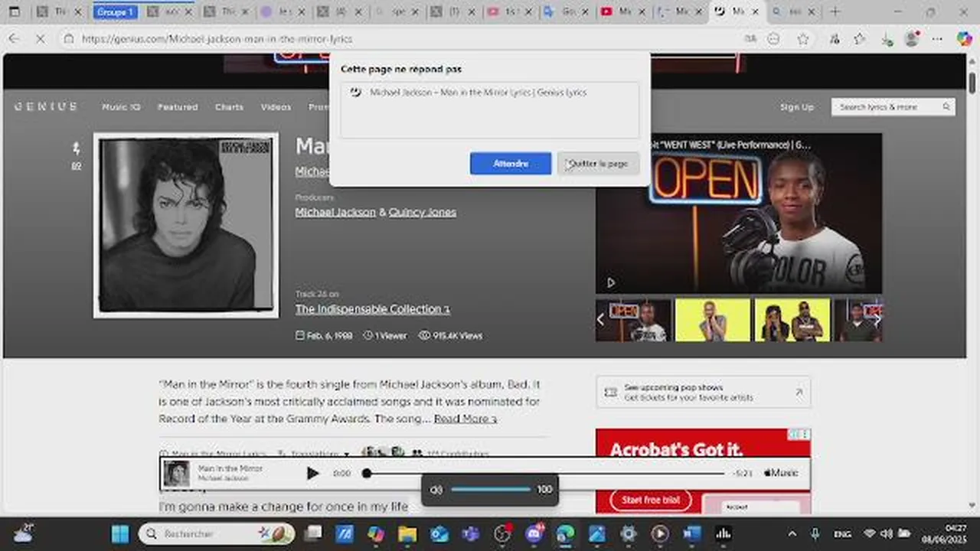Open The Indispensable Collection link
The image size is (980, 551).
click(373, 309)
